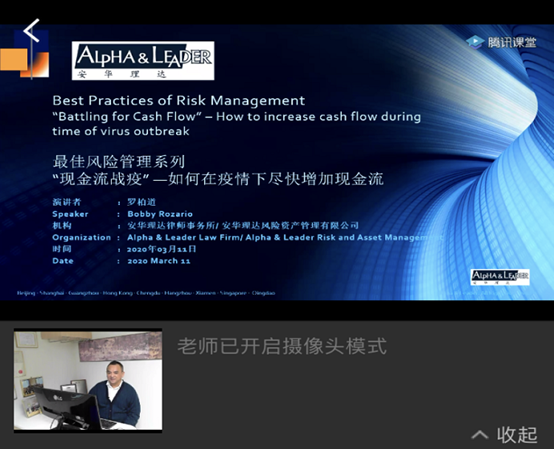
Task: Click the date 2020 March 11
Action: coord(159,261)
